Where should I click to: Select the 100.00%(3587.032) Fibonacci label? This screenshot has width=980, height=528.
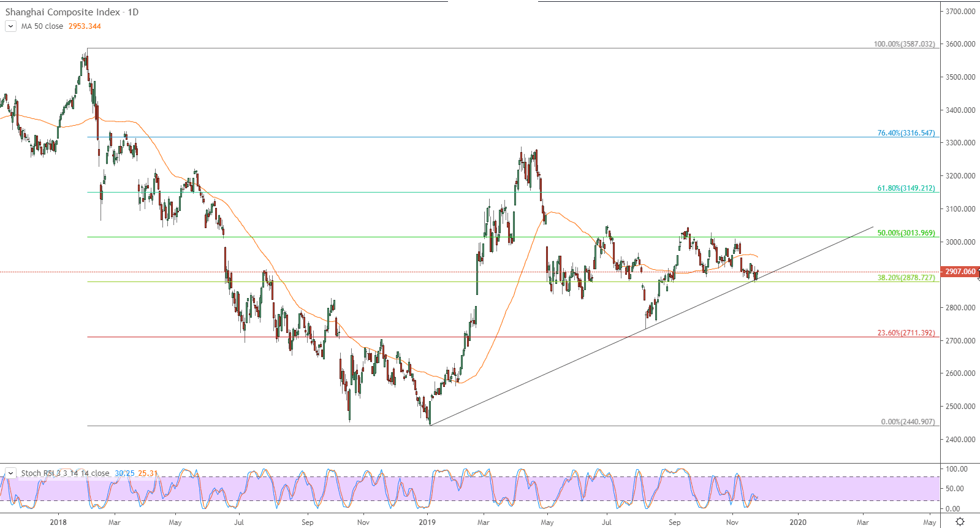click(905, 44)
